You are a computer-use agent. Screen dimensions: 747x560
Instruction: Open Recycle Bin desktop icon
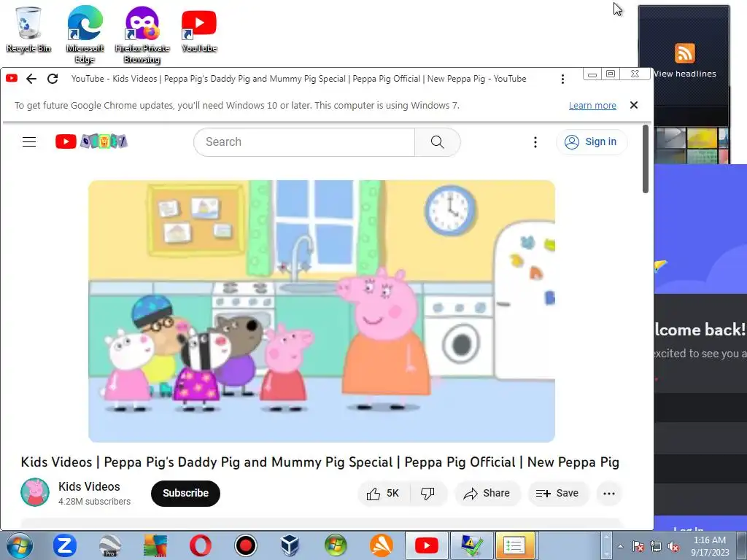(28, 29)
